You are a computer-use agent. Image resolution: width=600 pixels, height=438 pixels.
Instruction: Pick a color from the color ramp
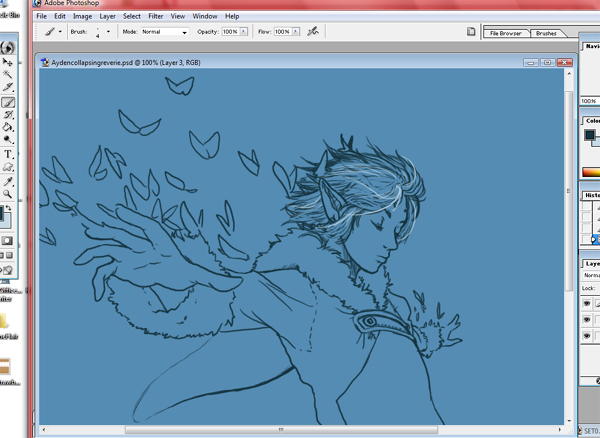tap(591, 172)
